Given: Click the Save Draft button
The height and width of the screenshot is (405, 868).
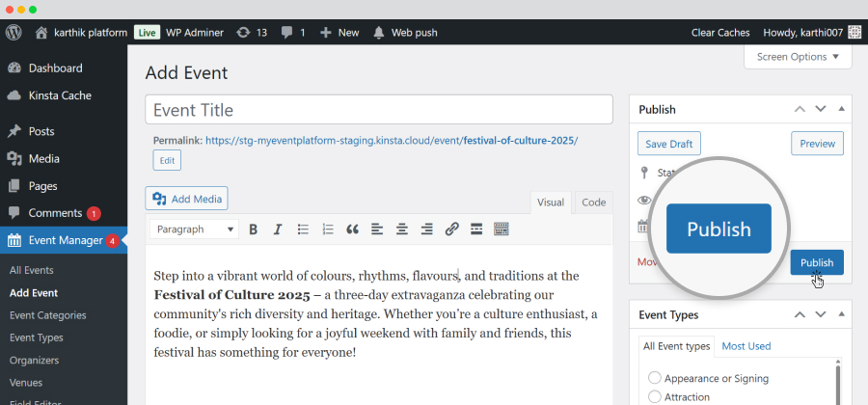Looking at the screenshot, I should coord(669,144).
